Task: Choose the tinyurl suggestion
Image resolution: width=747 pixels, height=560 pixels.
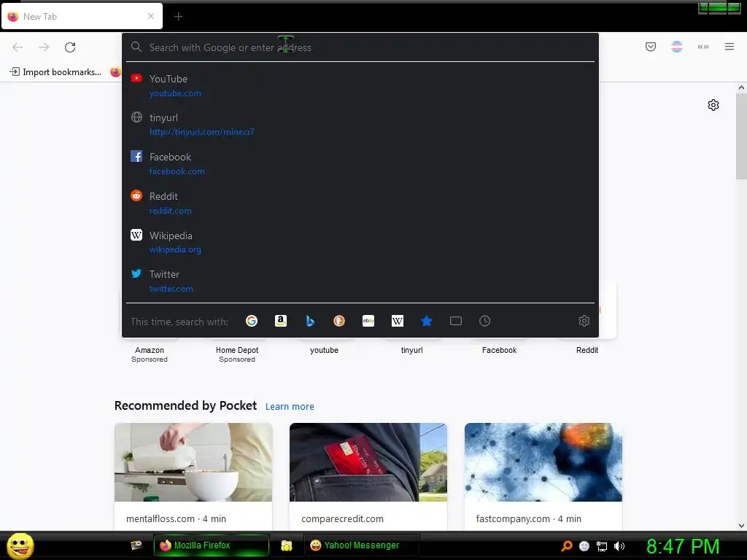Action: pos(360,124)
